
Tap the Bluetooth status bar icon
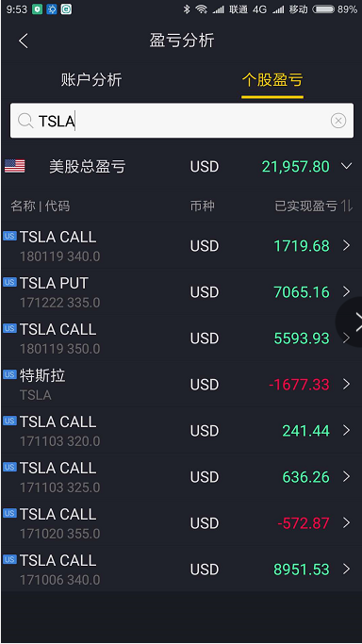click(187, 9)
